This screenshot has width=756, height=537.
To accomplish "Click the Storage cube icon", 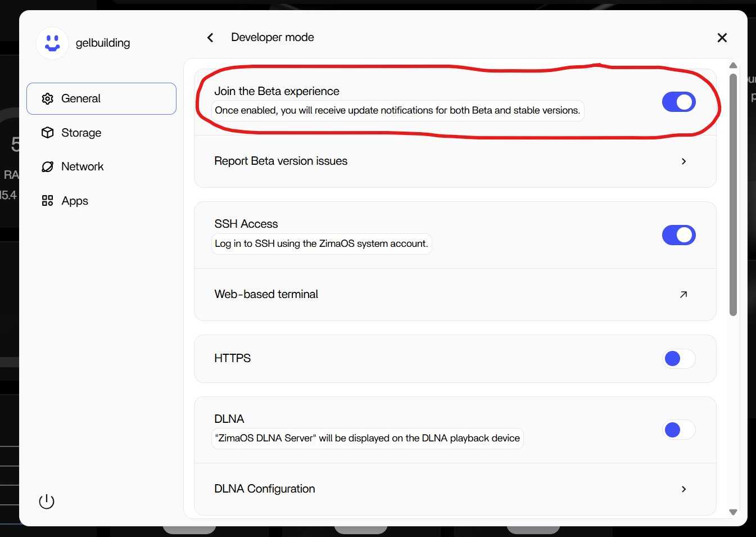I will coord(48,133).
